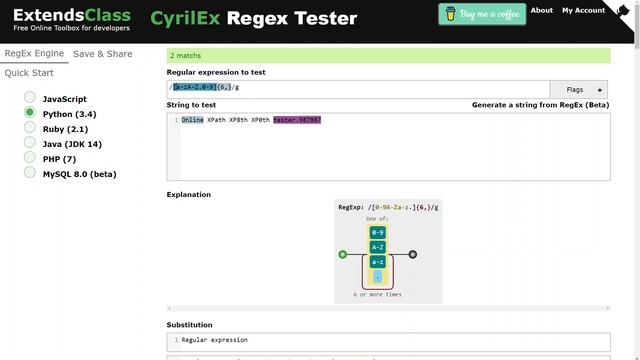
Task: Click the explanation horizontal scrollbar
Action: pos(389,309)
